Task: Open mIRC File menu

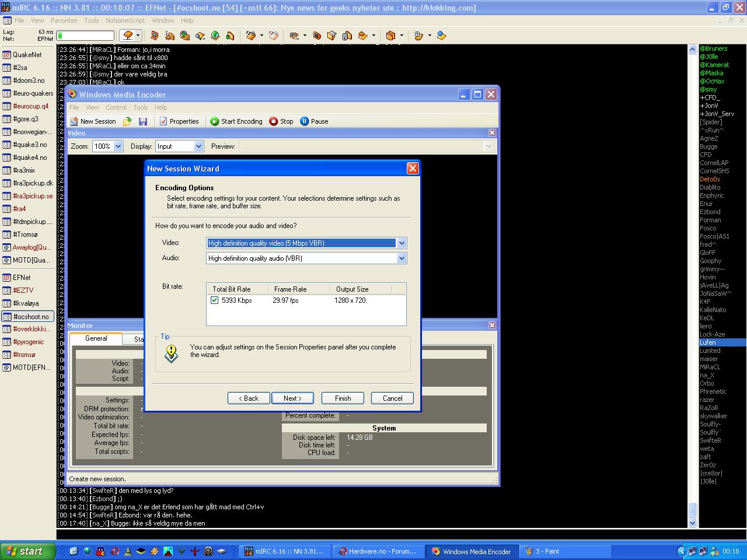Action: (x=19, y=20)
